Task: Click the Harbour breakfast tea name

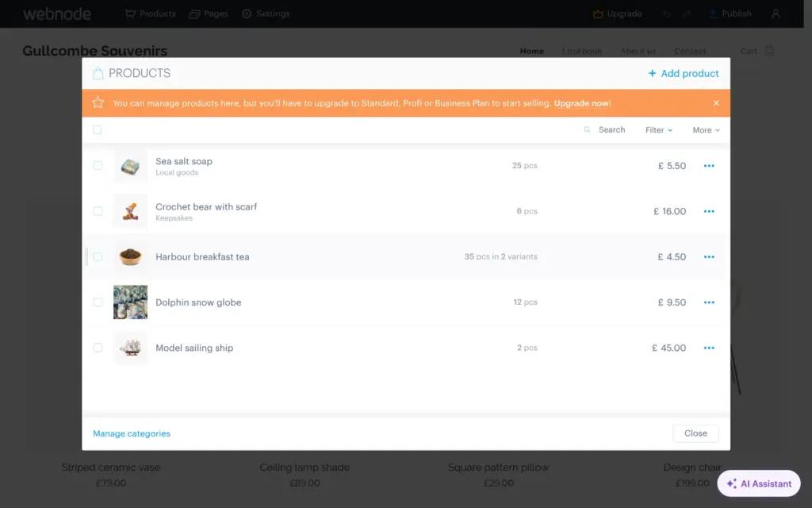Action: point(202,256)
